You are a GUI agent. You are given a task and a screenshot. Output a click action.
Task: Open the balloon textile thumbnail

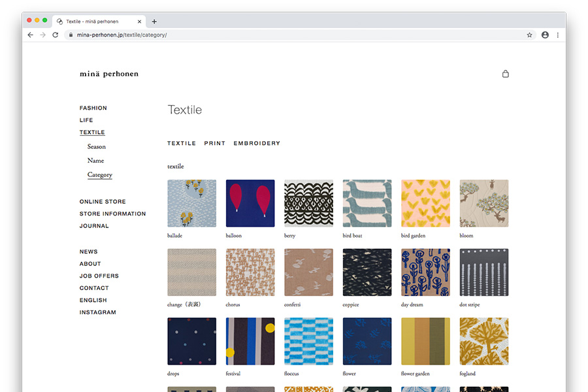tap(250, 203)
